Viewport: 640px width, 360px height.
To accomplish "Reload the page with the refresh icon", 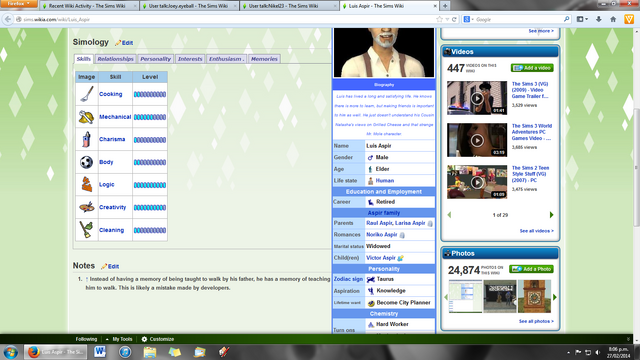I will tap(454, 19).
